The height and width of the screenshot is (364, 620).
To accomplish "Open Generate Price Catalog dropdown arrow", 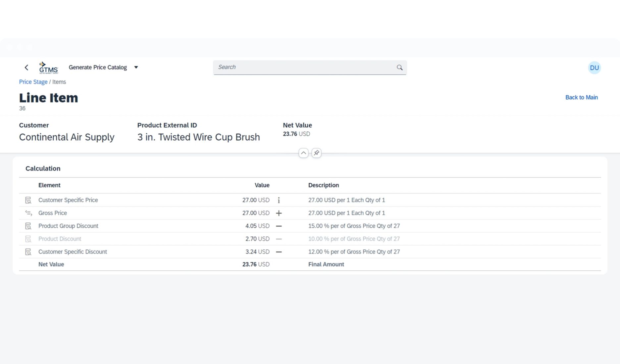I will point(136,68).
